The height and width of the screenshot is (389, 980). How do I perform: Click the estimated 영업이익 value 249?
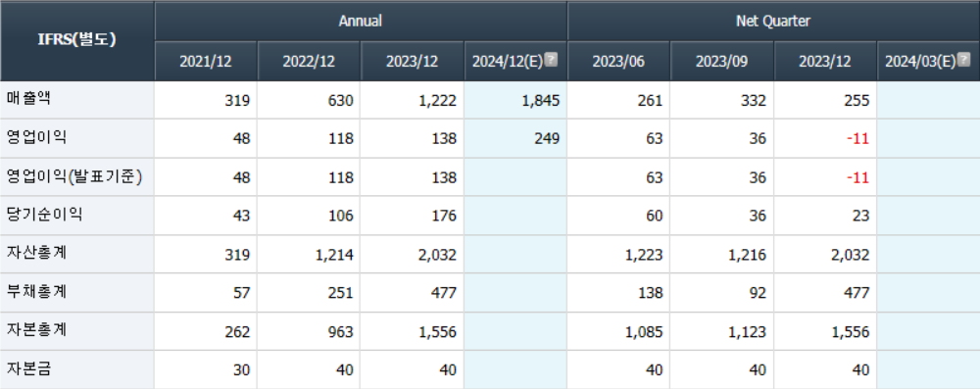pos(548,139)
